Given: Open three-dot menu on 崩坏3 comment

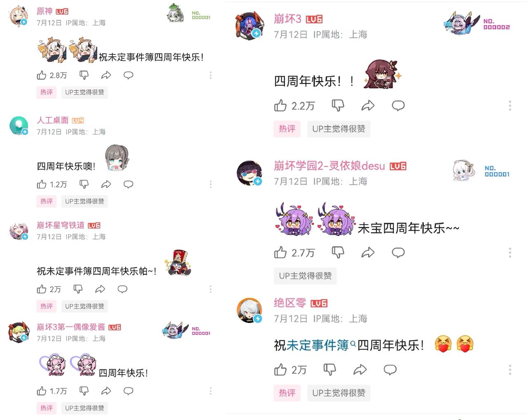Looking at the screenshot, I should pos(510,106).
